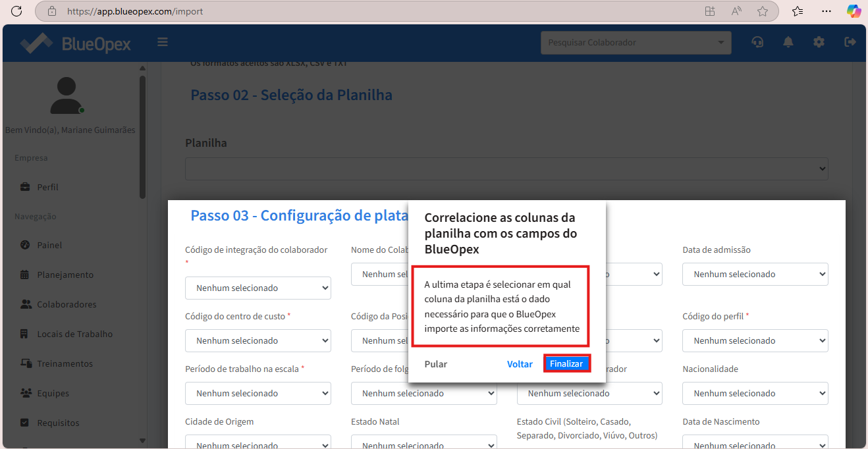
Task: Open browser settings and more menu
Action: pyautogui.click(x=827, y=11)
